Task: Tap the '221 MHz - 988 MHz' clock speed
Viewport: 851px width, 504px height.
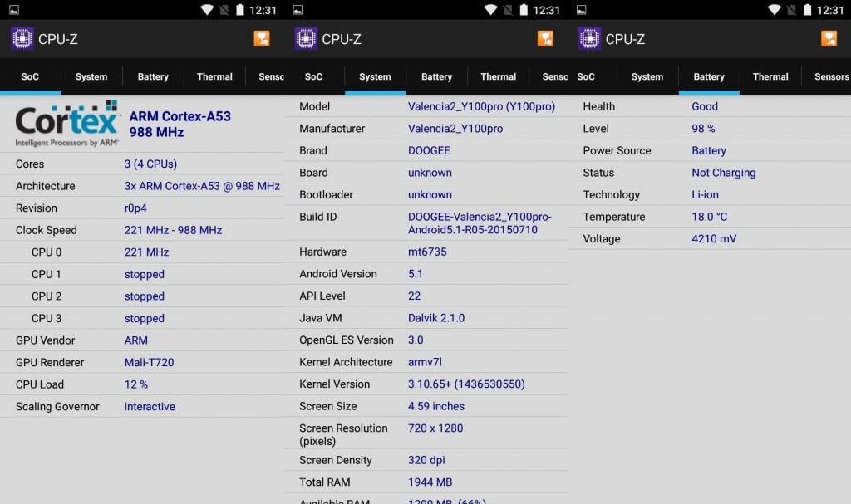Action: click(173, 230)
